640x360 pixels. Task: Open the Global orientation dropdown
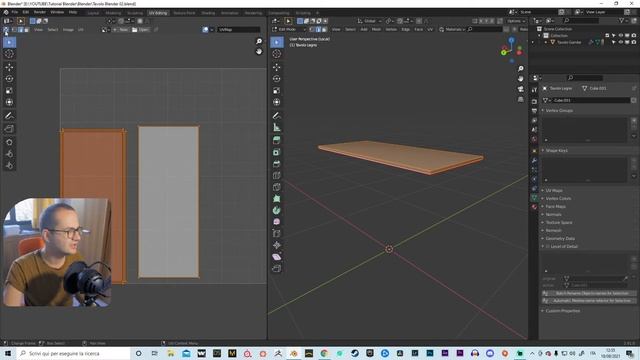(370, 21)
